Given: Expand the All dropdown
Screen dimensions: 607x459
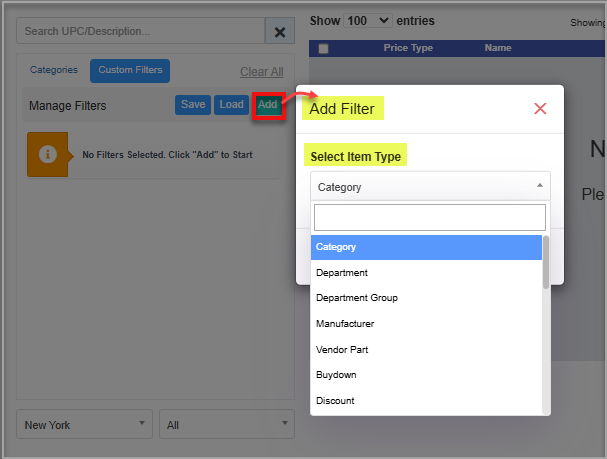Looking at the screenshot, I should pos(227,425).
